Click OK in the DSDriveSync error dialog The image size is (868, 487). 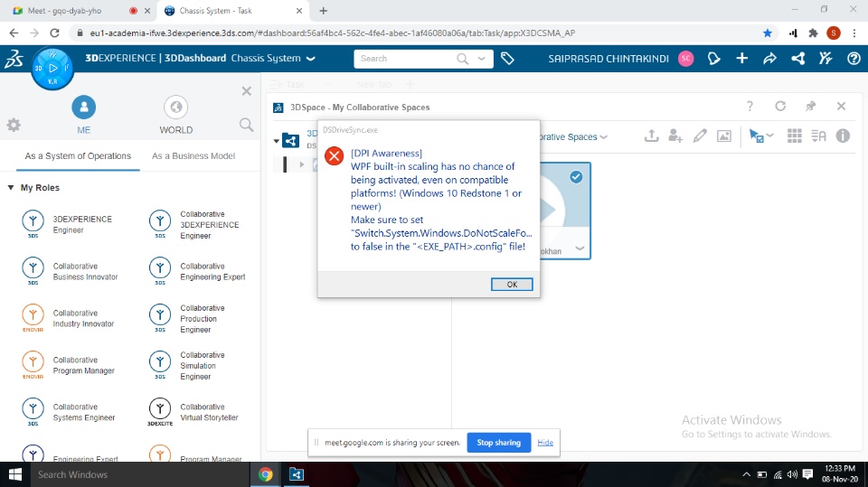point(512,284)
